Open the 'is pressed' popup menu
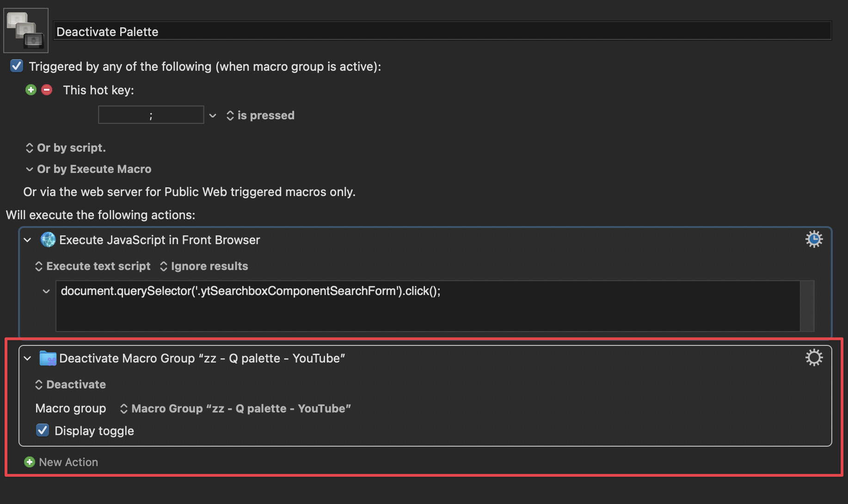This screenshot has height=504, width=848. 260,116
